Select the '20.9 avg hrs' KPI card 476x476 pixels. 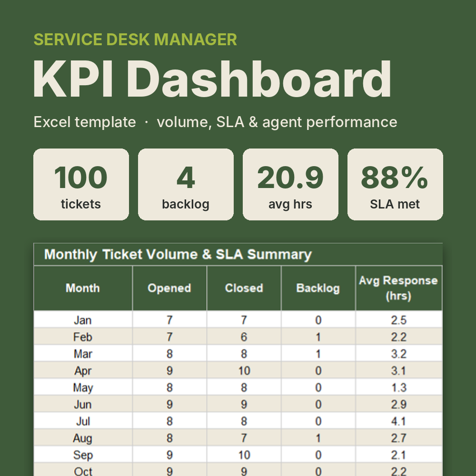290,184
